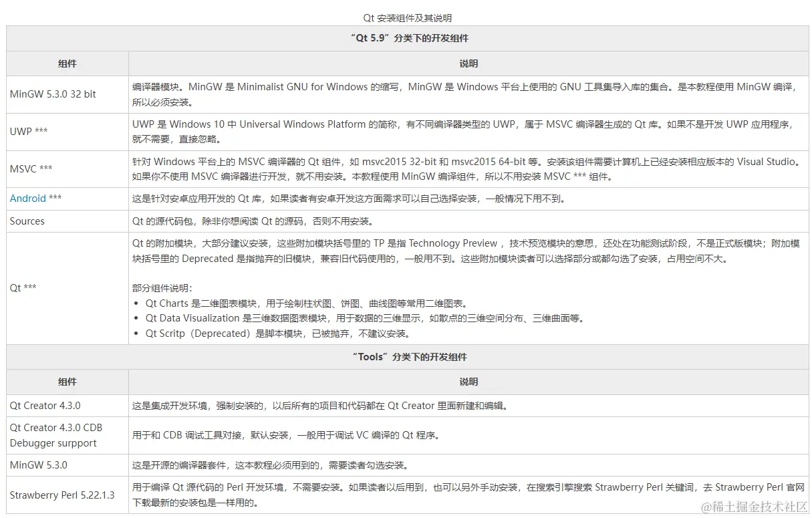812x518 pixels.
Task: Click the UWP description about Universal Windows Platform
Action: click(x=462, y=132)
